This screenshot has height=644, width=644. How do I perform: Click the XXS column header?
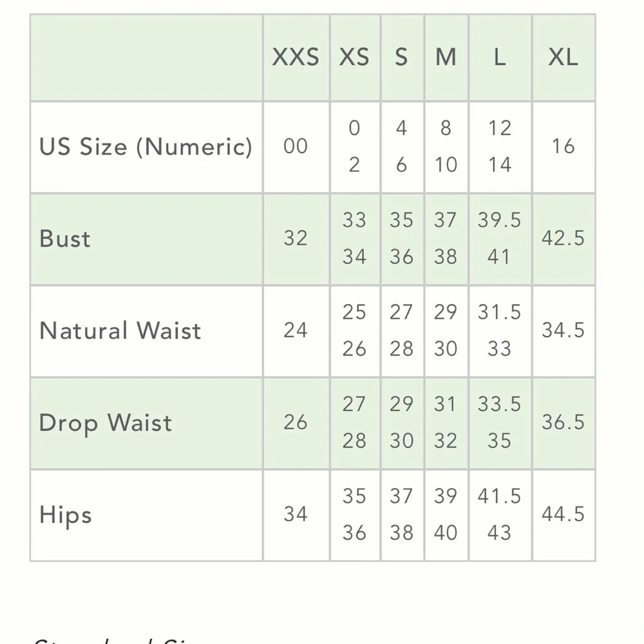click(x=296, y=57)
